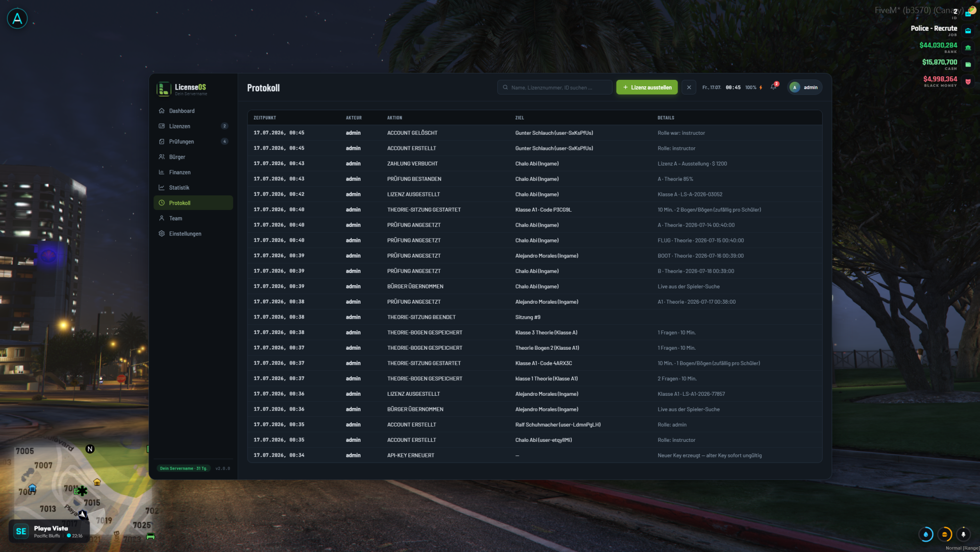Select the Protokoll sidebar entry
The height and width of the screenshot is (552, 980).
pyautogui.click(x=193, y=203)
